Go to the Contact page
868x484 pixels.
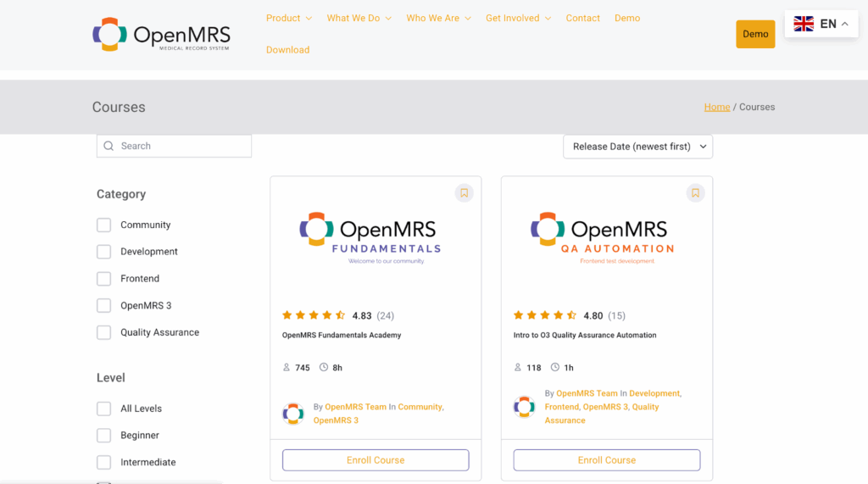582,19
